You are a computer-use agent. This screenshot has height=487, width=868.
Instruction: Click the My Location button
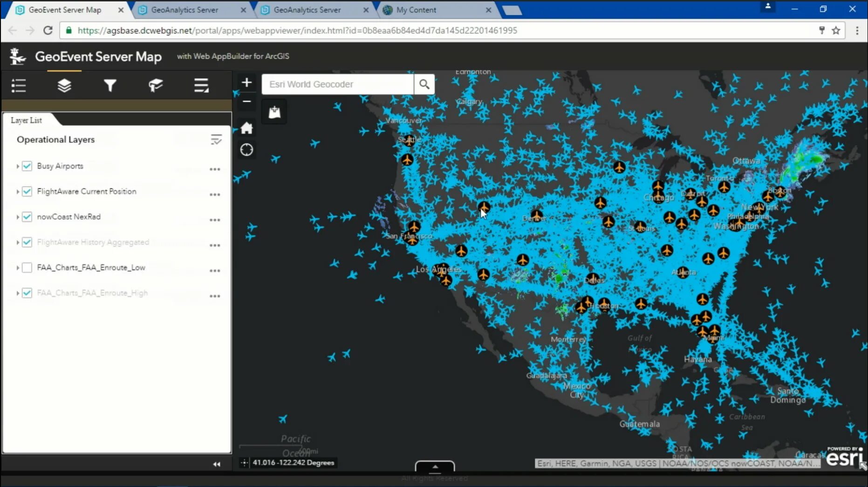246,150
